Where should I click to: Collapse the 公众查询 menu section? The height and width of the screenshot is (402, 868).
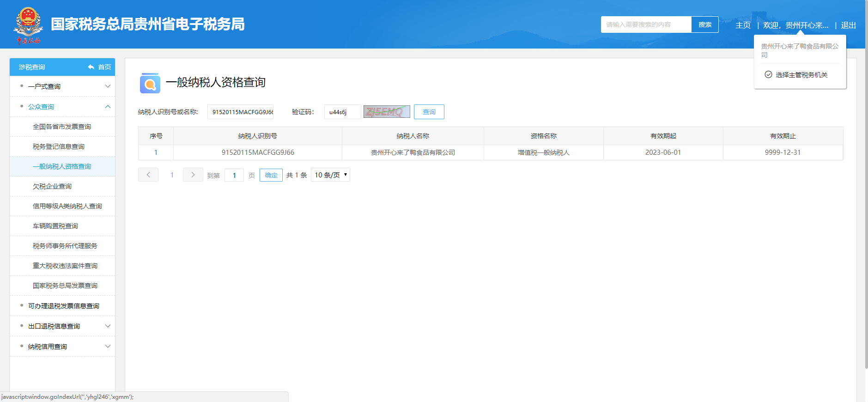point(108,107)
